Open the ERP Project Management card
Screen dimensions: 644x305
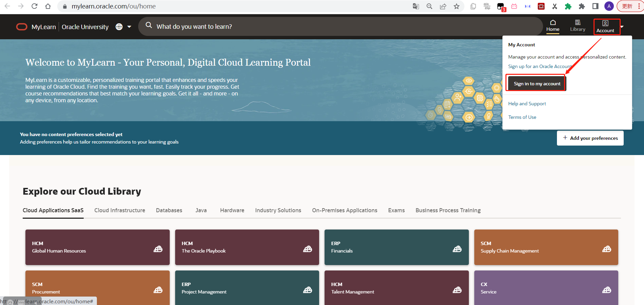[x=247, y=288]
